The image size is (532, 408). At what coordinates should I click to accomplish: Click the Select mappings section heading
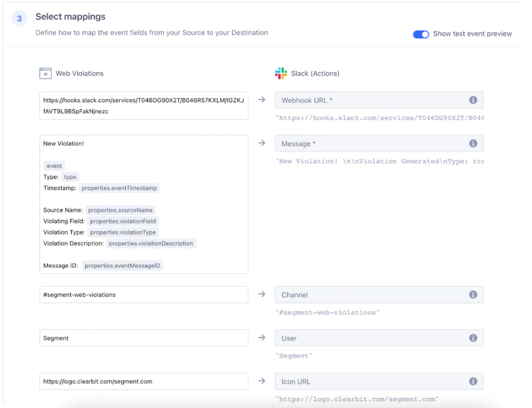(x=70, y=17)
